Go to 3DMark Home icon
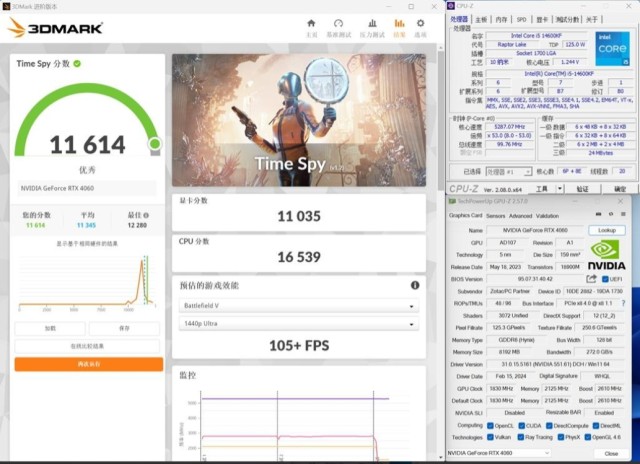The image size is (640, 464). pyautogui.click(x=311, y=24)
